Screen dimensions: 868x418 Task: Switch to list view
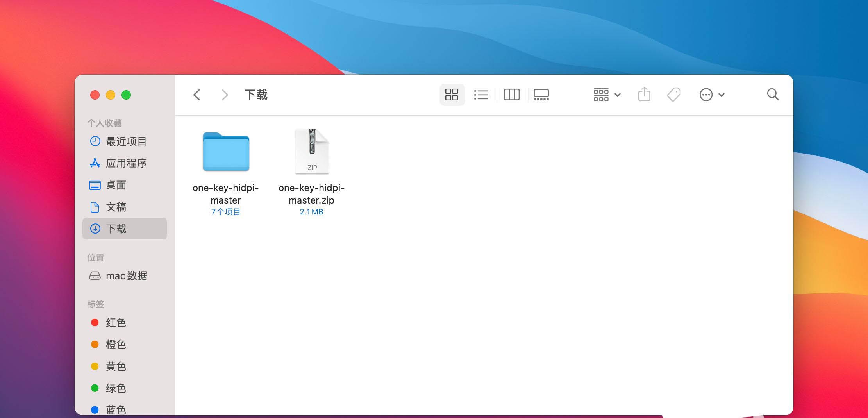click(x=481, y=95)
